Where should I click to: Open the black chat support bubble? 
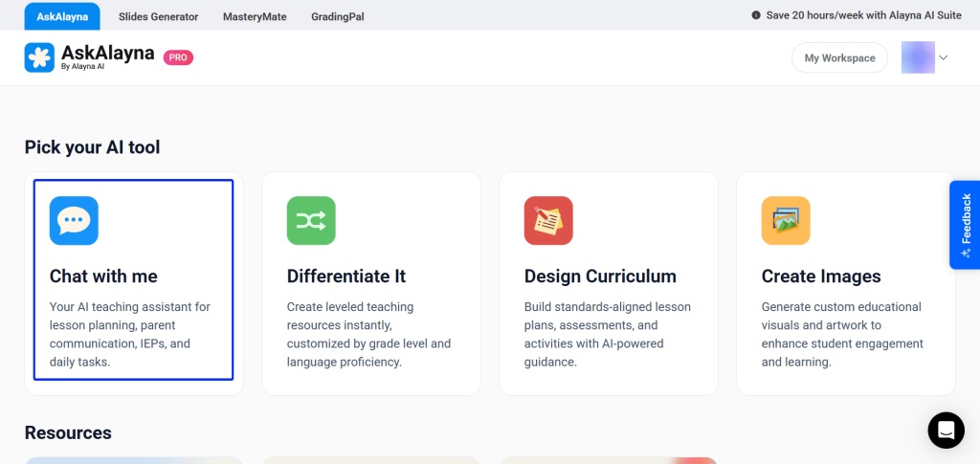(x=946, y=431)
